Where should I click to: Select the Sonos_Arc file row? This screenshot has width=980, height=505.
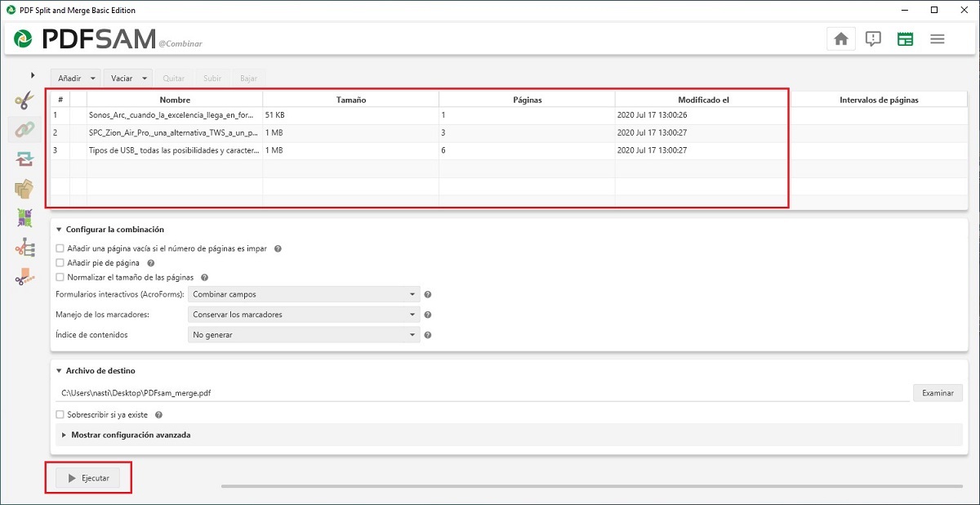(509, 115)
